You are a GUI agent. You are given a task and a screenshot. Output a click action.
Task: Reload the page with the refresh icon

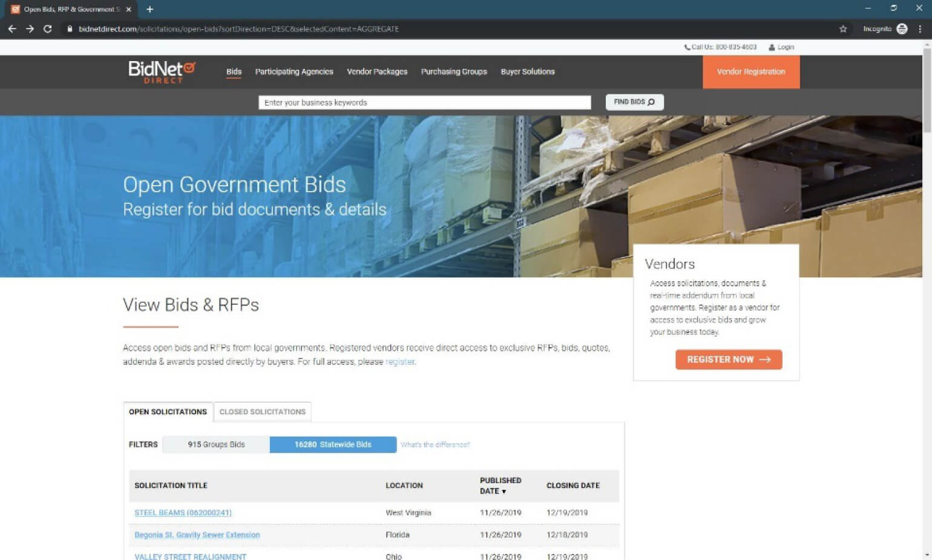pyautogui.click(x=47, y=28)
